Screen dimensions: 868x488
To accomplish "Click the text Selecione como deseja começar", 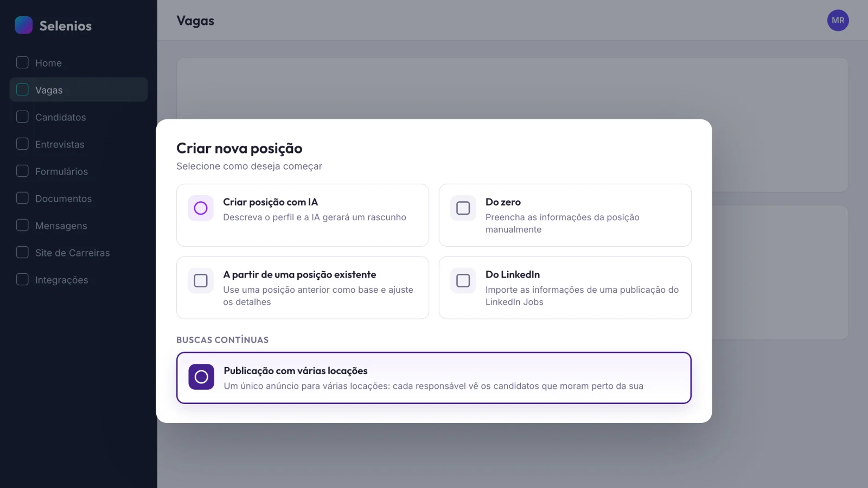I will 249,166.
